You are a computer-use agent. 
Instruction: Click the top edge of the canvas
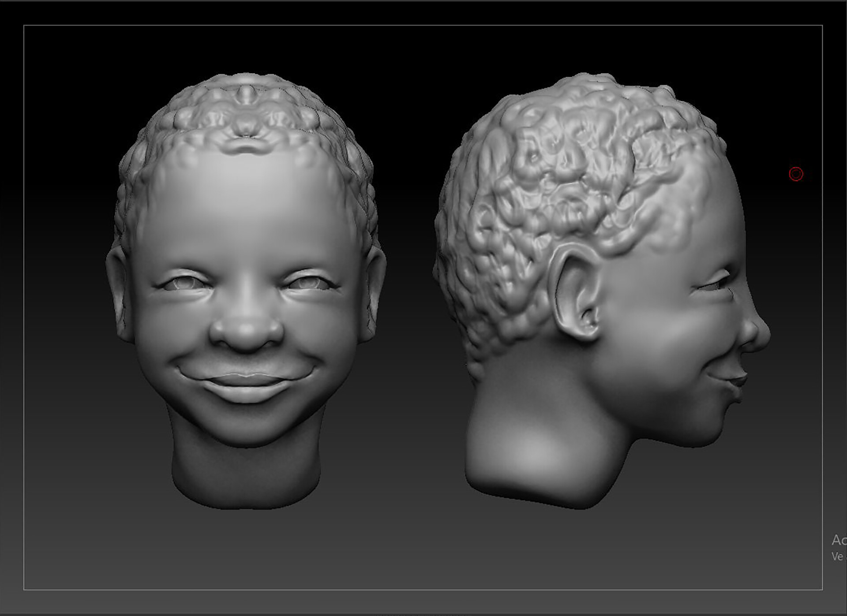click(423, 26)
